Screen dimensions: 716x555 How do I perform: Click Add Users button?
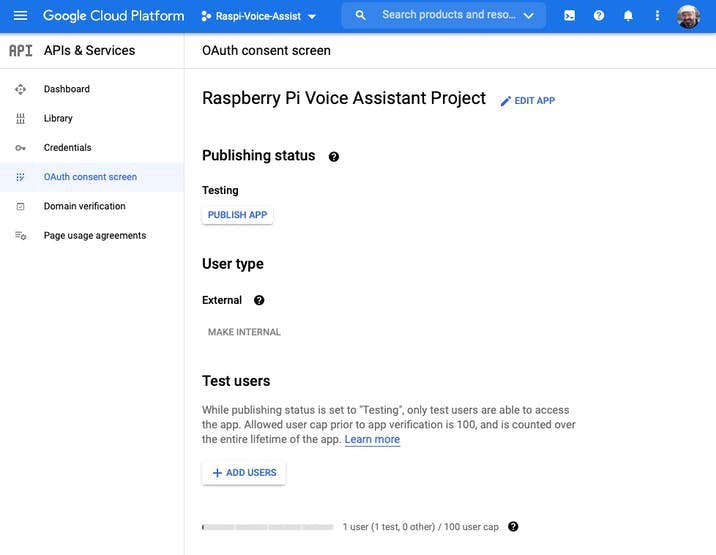pos(244,473)
